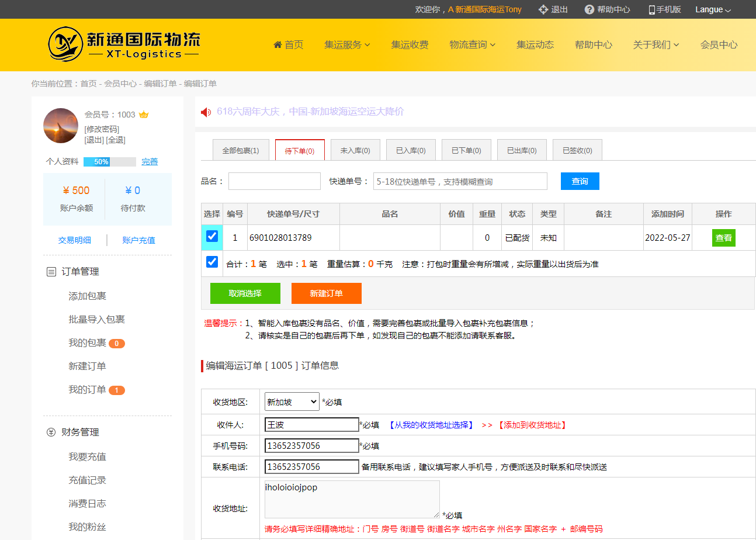Switch to the 未入库(0) tab
The width and height of the screenshot is (756, 540).
[355, 150]
